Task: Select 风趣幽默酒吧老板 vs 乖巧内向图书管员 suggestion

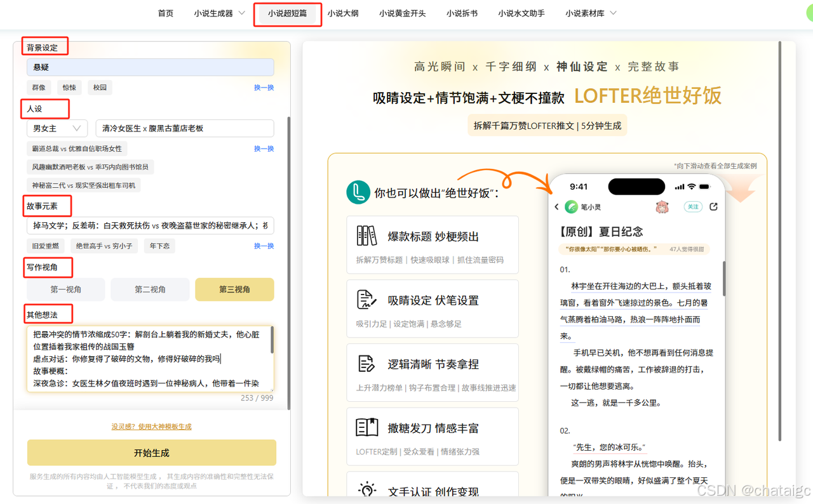Action: (x=90, y=167)
